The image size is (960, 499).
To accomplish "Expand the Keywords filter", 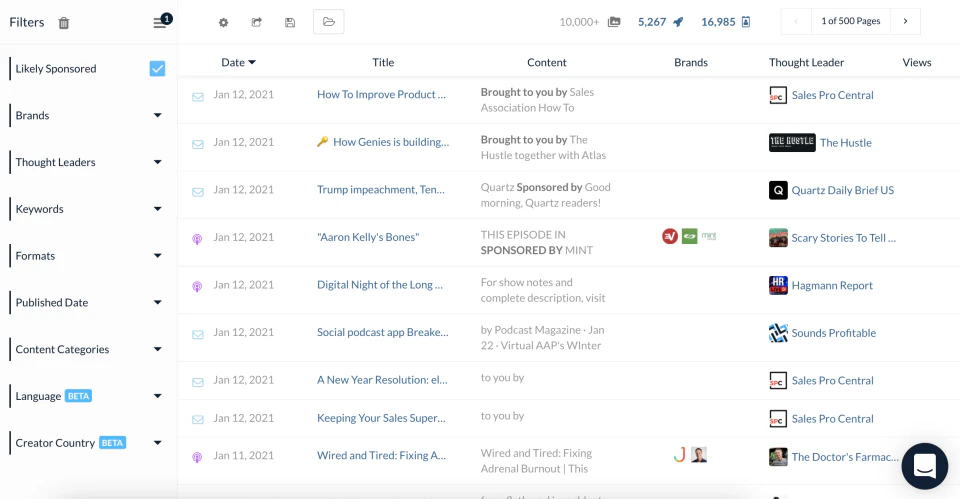I will [x=157, y=209].
